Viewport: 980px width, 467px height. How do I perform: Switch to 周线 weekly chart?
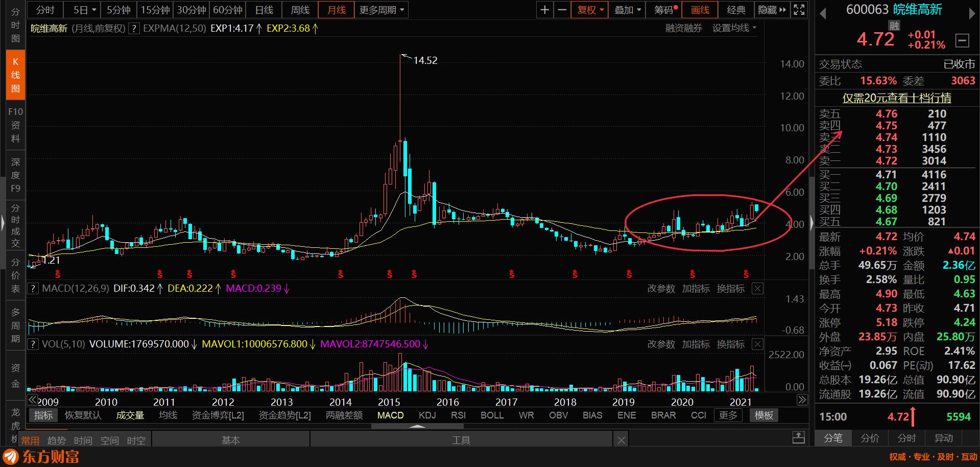300,10
